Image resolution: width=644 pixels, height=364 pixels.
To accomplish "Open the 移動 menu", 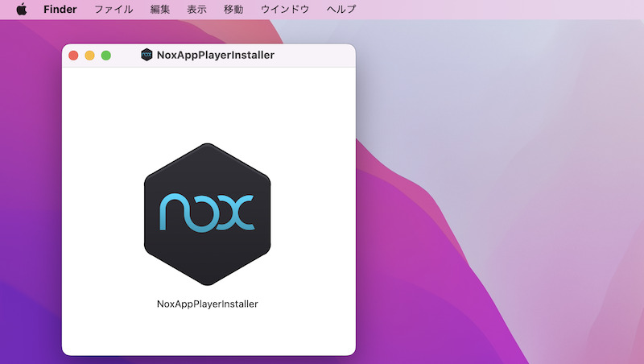I will click(x=233, y=10).
